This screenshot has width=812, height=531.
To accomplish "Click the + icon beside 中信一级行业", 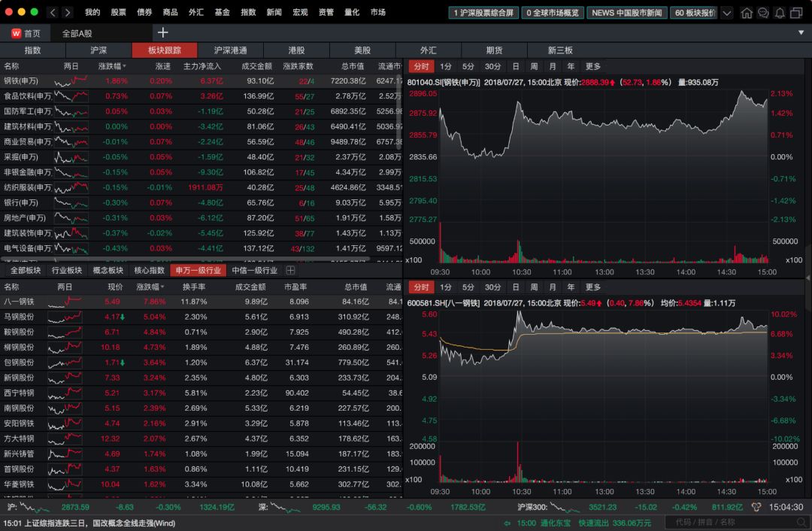I will click(290, 272).
